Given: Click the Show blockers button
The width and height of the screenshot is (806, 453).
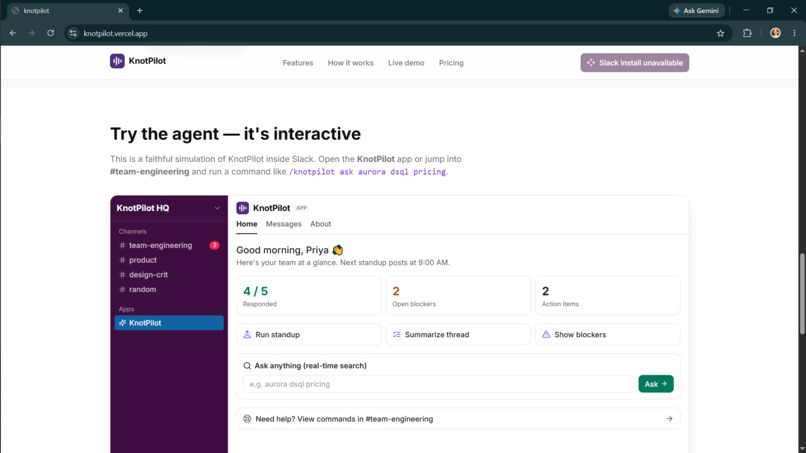Looking at the screenshot, I should [x=608, y=335].
